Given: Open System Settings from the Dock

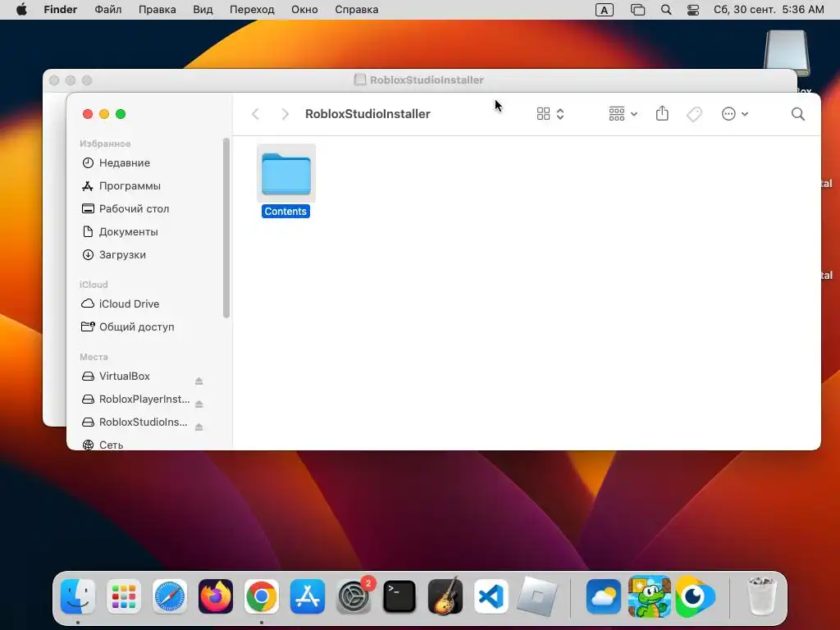Looking at the screenshot, I should pos(354,596).
